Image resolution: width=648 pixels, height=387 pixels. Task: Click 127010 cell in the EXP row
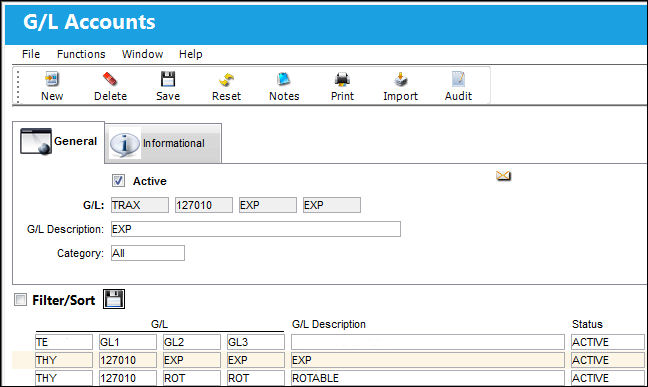tap(128, 360)
